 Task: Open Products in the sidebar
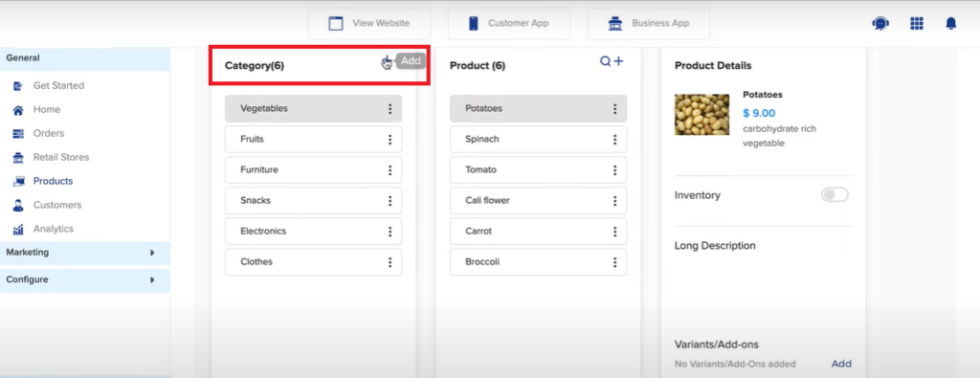click(x=54, y=181)
